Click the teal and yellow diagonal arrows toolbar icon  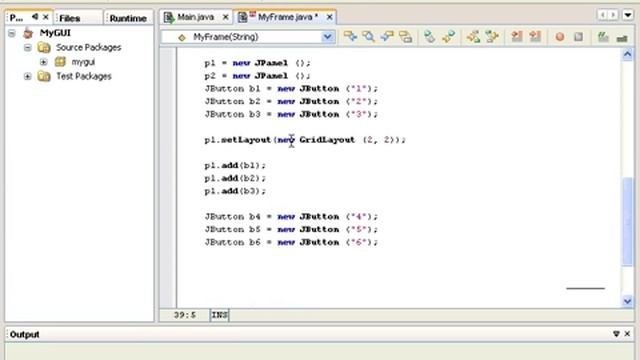coord(448,37)
